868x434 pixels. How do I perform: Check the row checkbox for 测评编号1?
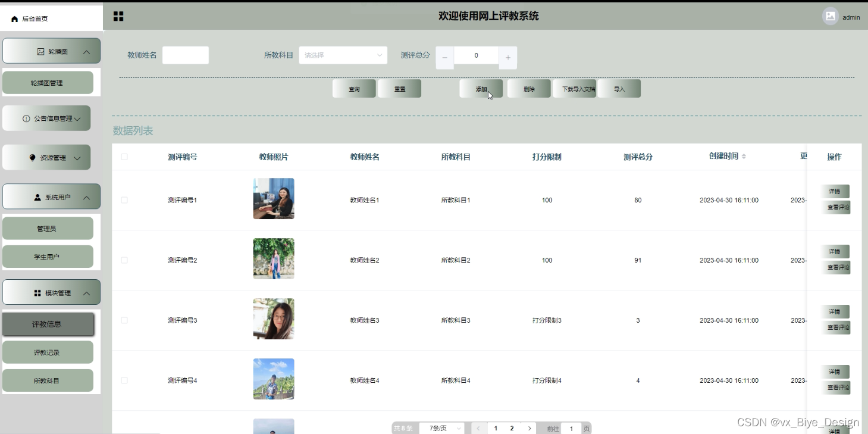coord(124,200)
